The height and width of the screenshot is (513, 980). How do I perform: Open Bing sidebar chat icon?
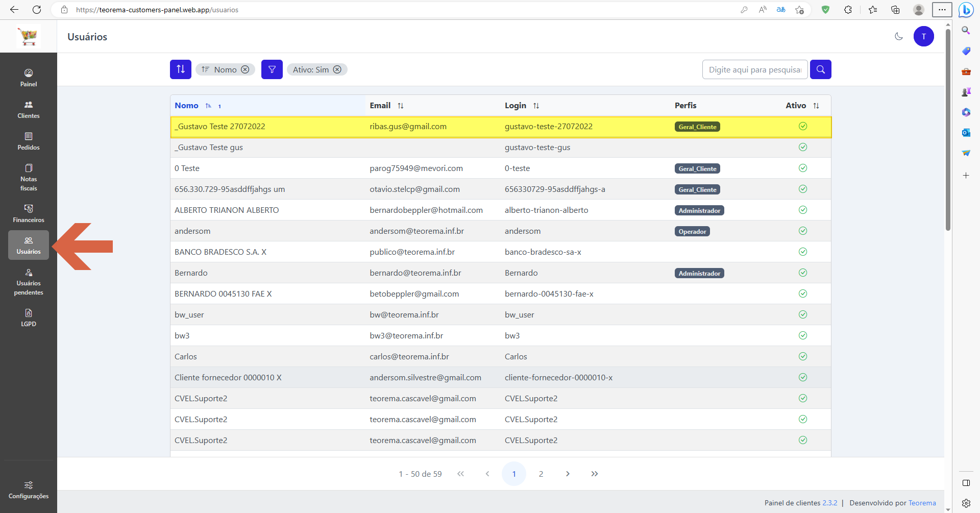click(966, 10)
